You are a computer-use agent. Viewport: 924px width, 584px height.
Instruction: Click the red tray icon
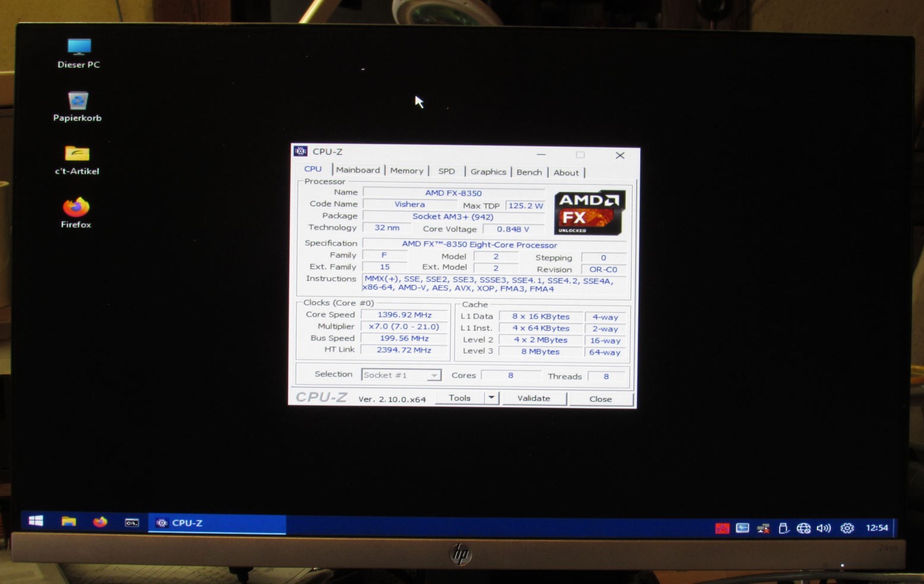click(722, 528)
